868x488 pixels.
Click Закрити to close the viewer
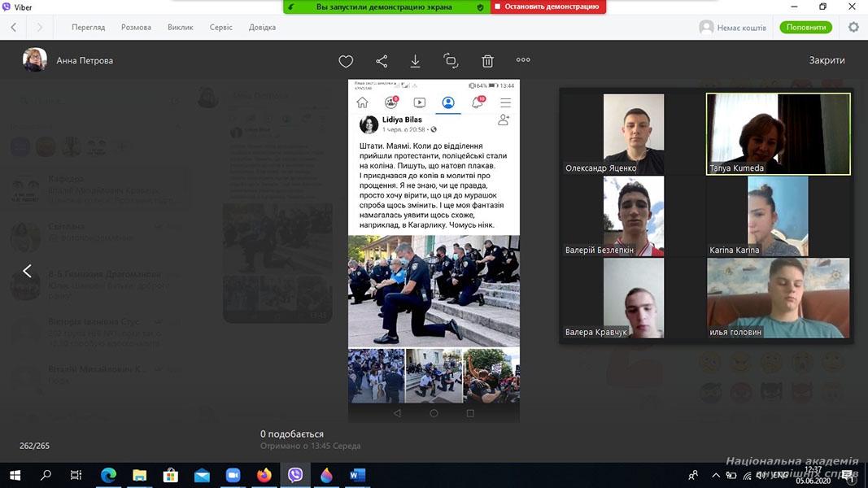pyautogui.click(x=827, y=60)
